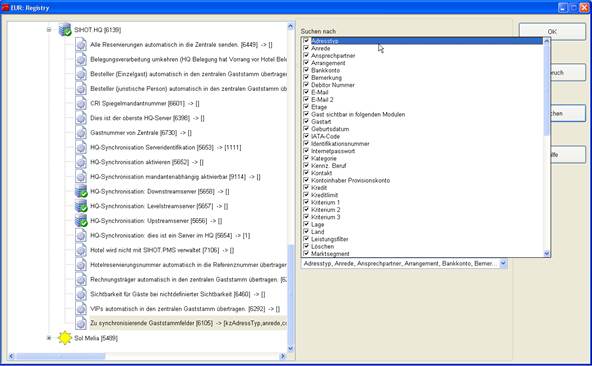This screenshot has width=592, height=366.
Task: Toggle the Geburtsdatum checkbox
Action: (306, 129)
